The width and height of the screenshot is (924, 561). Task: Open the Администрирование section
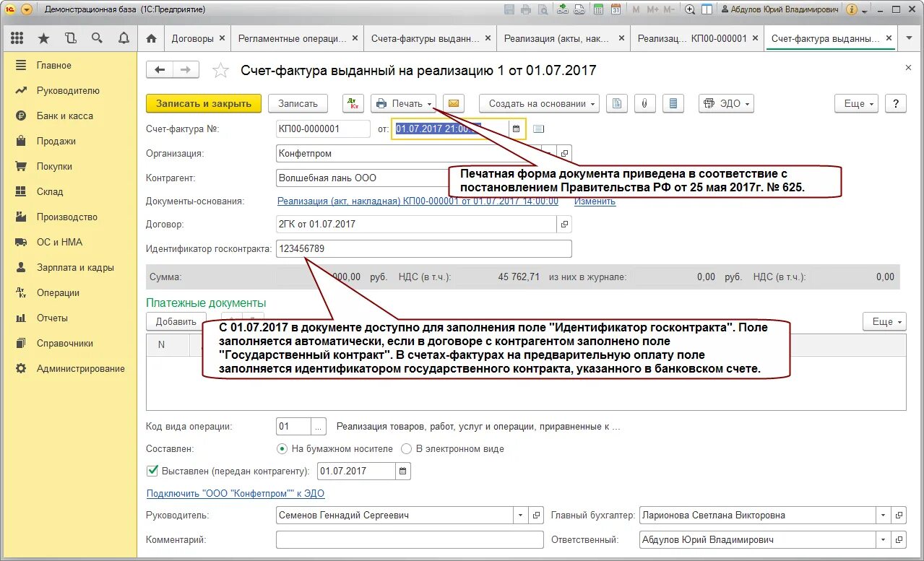81,368
